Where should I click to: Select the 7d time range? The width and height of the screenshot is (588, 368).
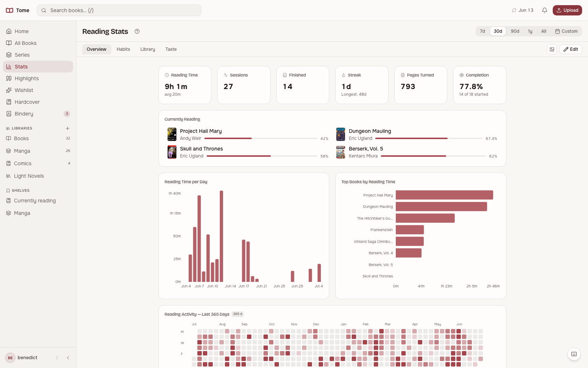pyautogui.click(x=483, y=31)
